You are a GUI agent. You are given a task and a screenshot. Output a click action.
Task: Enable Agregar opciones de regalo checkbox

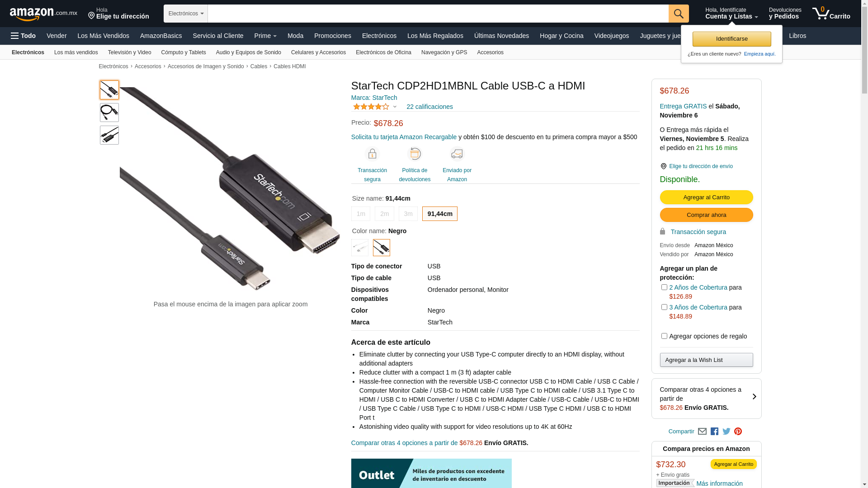(664, 336)
